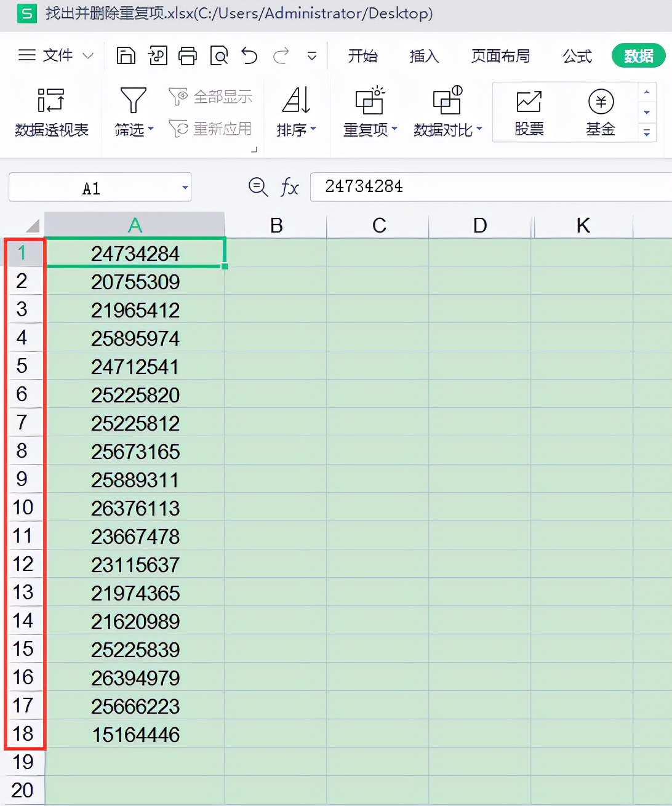The height and width of the screenshot is (806, 672).
Task: Switch to the 开始 tab
Action: (x=363, y=56)
